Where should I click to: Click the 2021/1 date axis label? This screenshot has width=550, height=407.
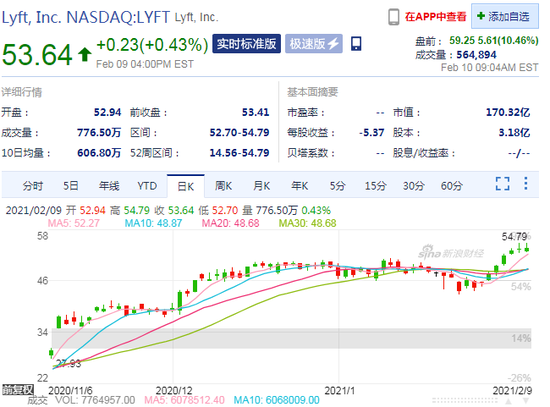pyautogui.click(x=340, y=391)
